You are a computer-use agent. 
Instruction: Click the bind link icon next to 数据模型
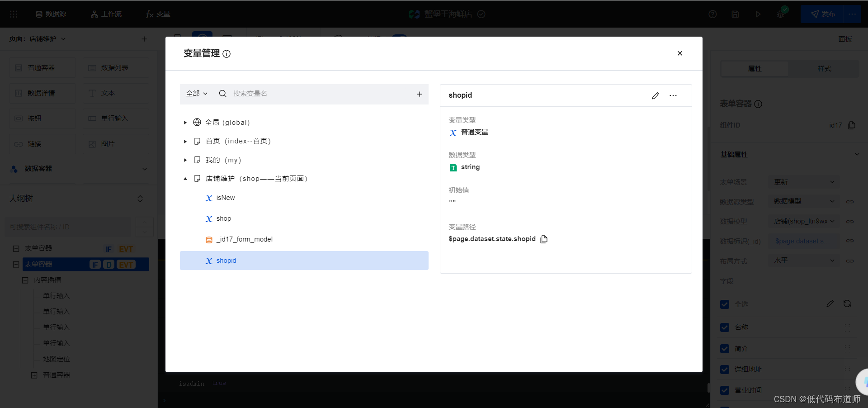[850, 222]
